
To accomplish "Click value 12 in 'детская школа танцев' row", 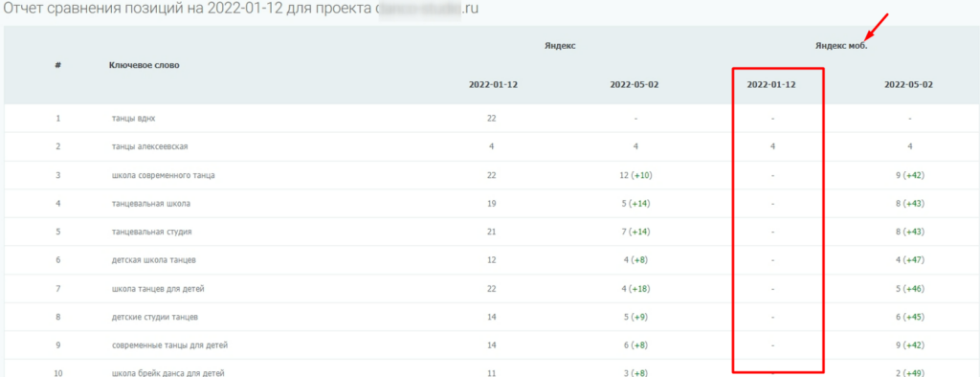I will point(492,260).
